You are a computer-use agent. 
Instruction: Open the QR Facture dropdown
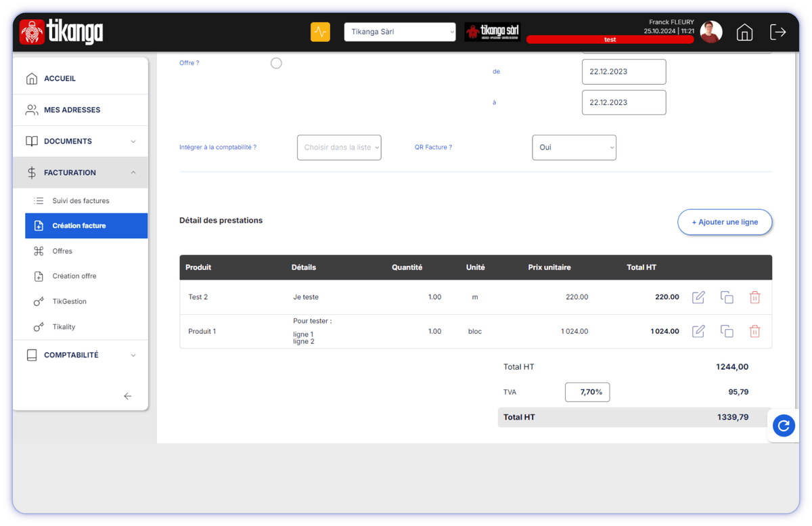pos(574,148)
